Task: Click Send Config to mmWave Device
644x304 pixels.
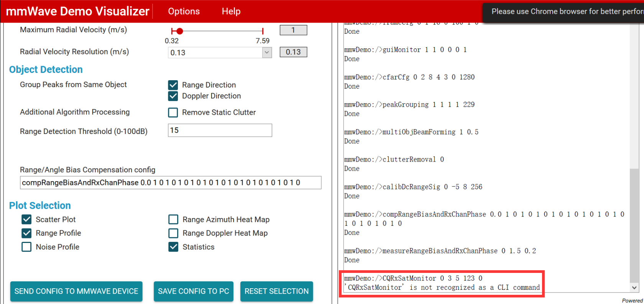Action: 76,291
